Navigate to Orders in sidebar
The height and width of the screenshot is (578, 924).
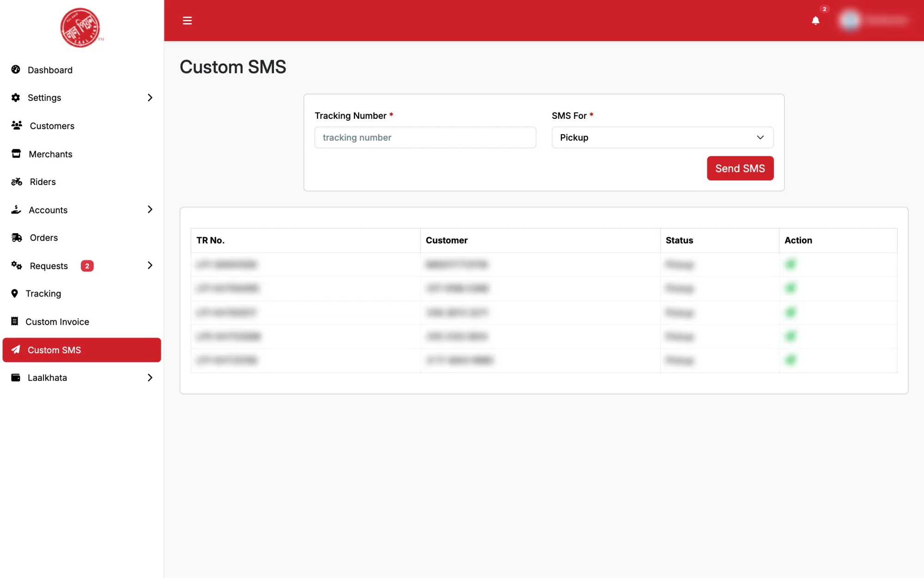pyautogui.click(x=82, y=238)
